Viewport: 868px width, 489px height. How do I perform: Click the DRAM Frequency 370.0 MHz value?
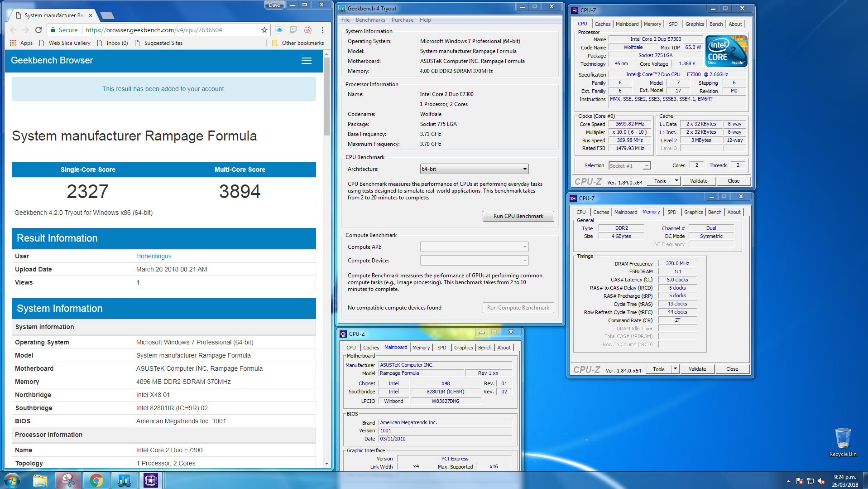click(677, 263)
